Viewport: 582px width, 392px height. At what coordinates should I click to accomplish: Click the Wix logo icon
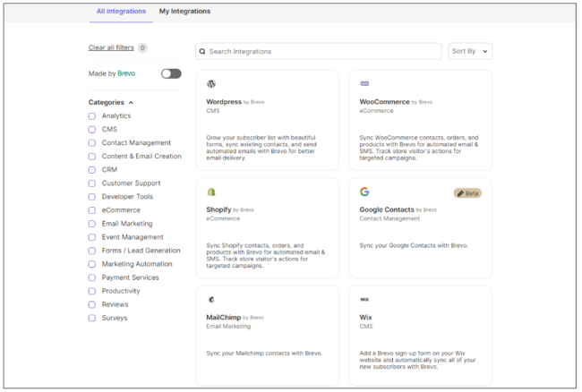click(364, 300)
